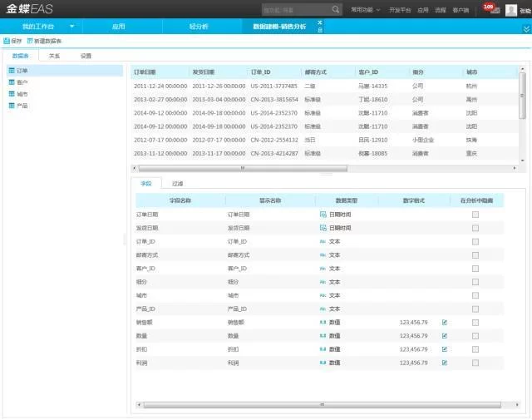Click the edit number format icon for 销售额

(445, 322)
